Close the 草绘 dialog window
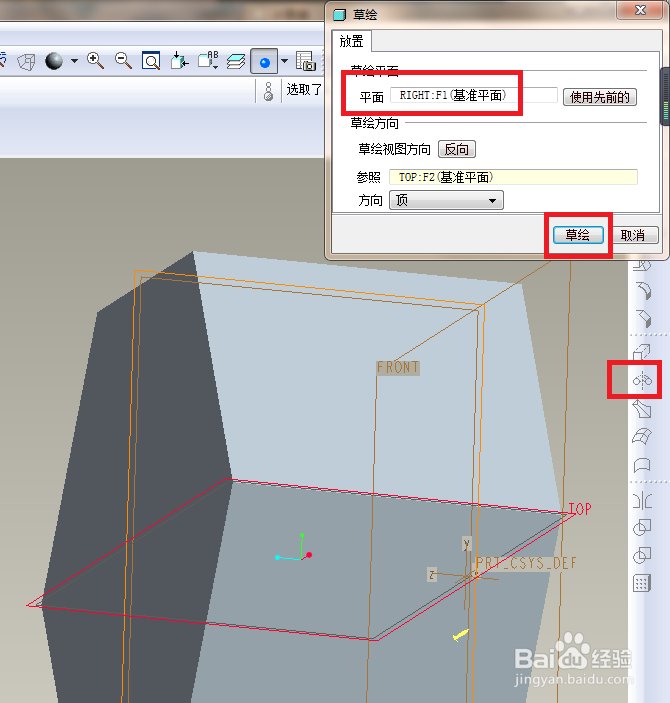The image size is (670, 703). coord(640,10)
